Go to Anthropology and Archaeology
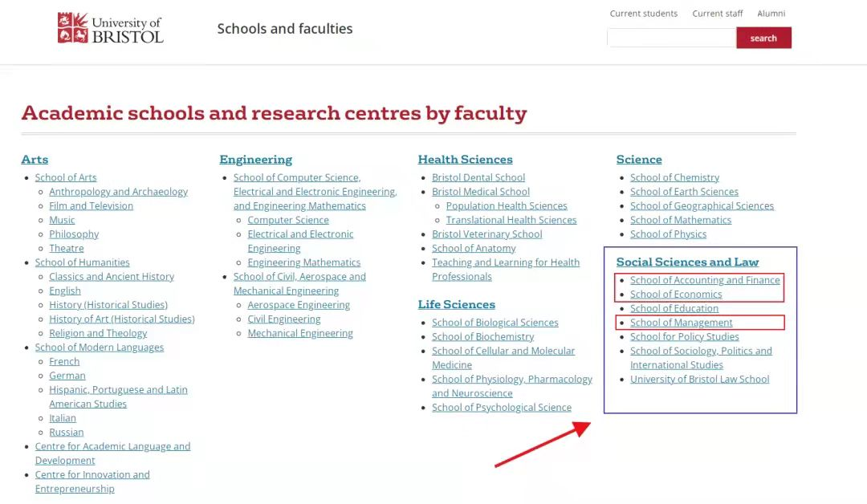 118,192
